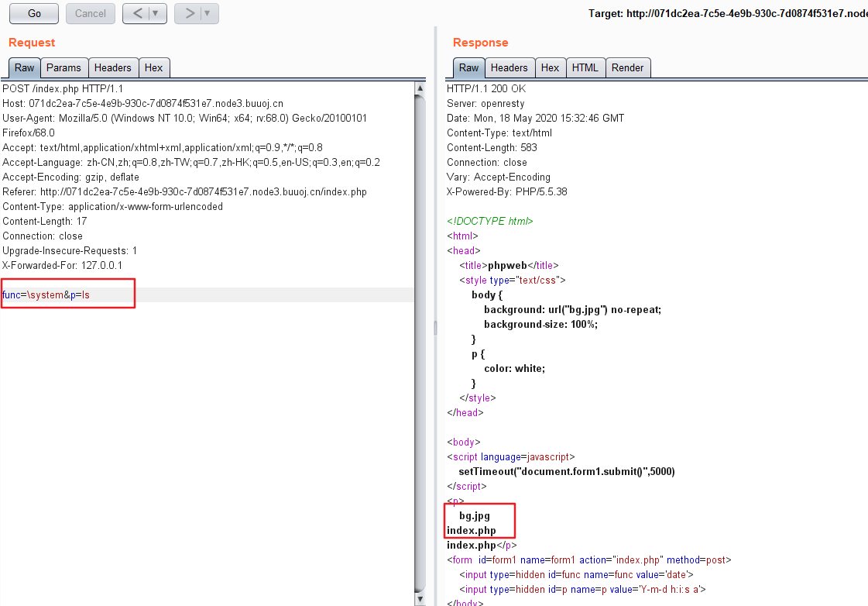Image resolution: width=868 pixels, height=606 pixels.
Task: Click bg.jpg in the response output
Action: tap(475, 515)
